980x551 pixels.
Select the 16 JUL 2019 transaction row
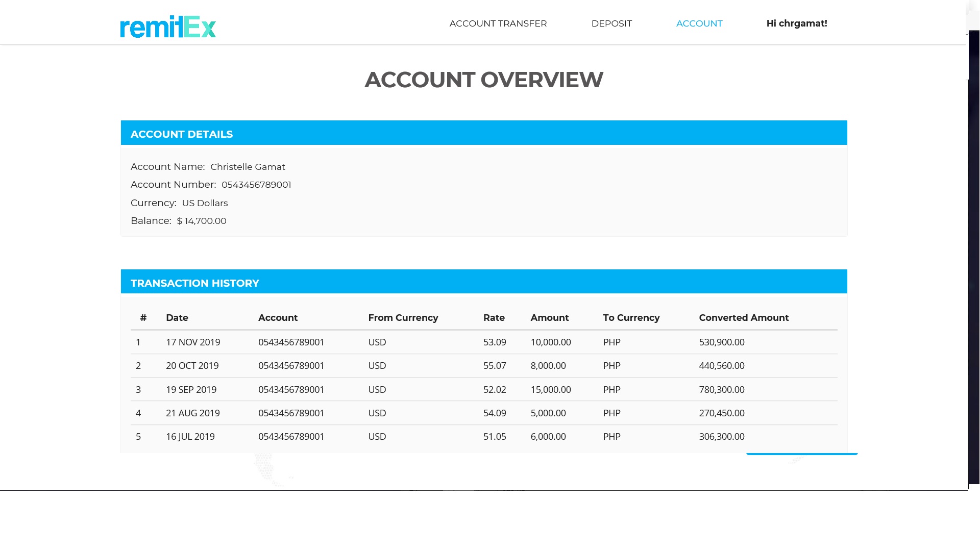tap(483, 437)
